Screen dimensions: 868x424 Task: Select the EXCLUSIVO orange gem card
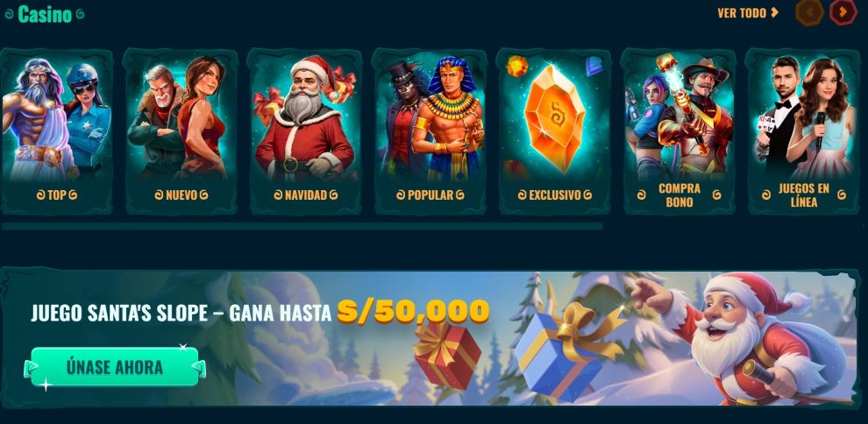pyautogui.click(x=554, y=131)
